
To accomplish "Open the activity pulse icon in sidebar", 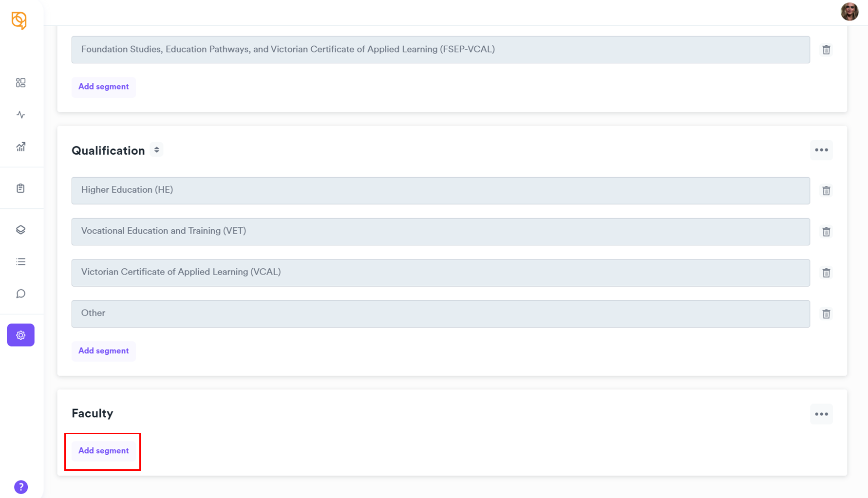I will (x=20, y=115).
